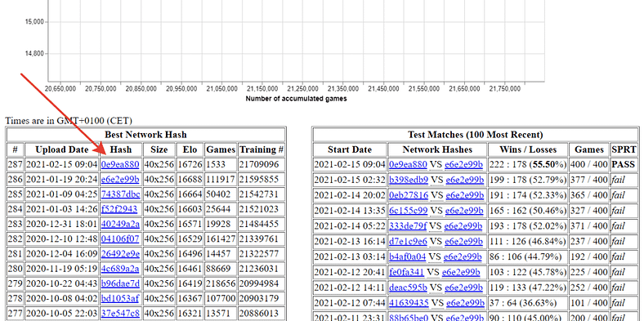Follow the 26492e9e hash link
This screenshot has height=321, width=644.
click(x=120, y=254)
